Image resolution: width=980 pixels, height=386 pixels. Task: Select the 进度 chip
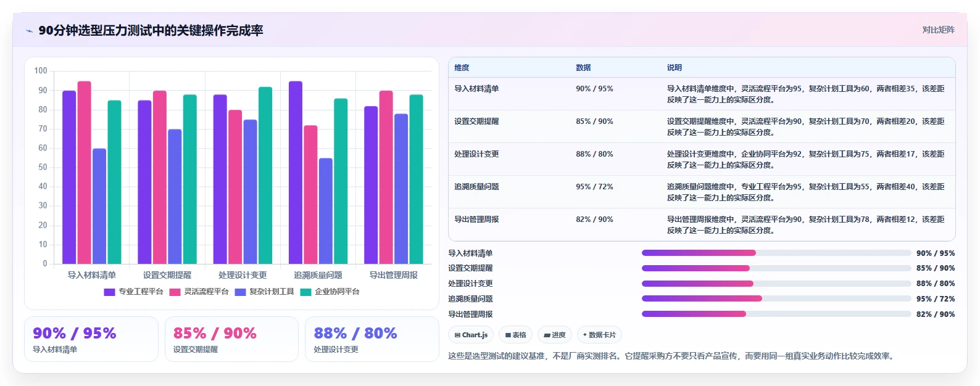point(555,335)
